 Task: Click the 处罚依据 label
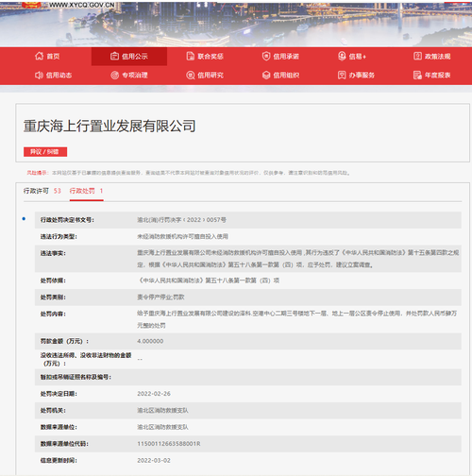pos(53,280)
